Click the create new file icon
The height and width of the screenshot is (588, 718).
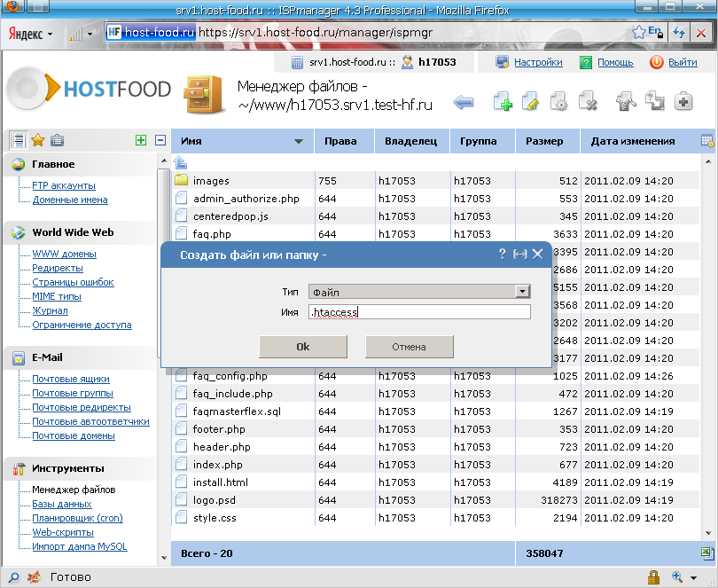point(503,102)
